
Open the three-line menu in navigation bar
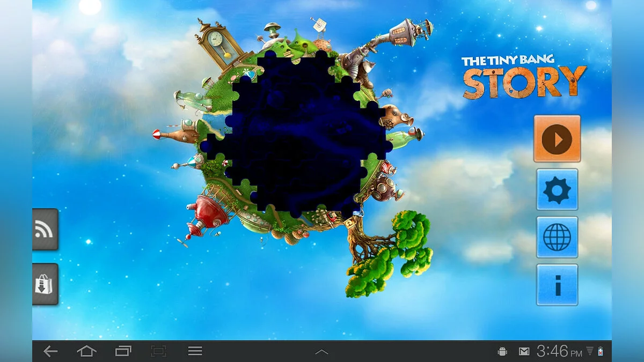[195, 351]
